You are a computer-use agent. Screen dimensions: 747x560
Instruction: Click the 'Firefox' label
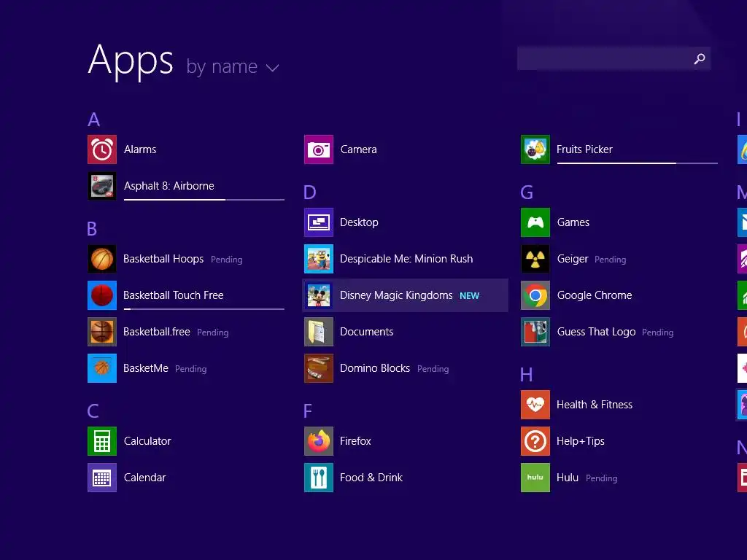[355, 441]
